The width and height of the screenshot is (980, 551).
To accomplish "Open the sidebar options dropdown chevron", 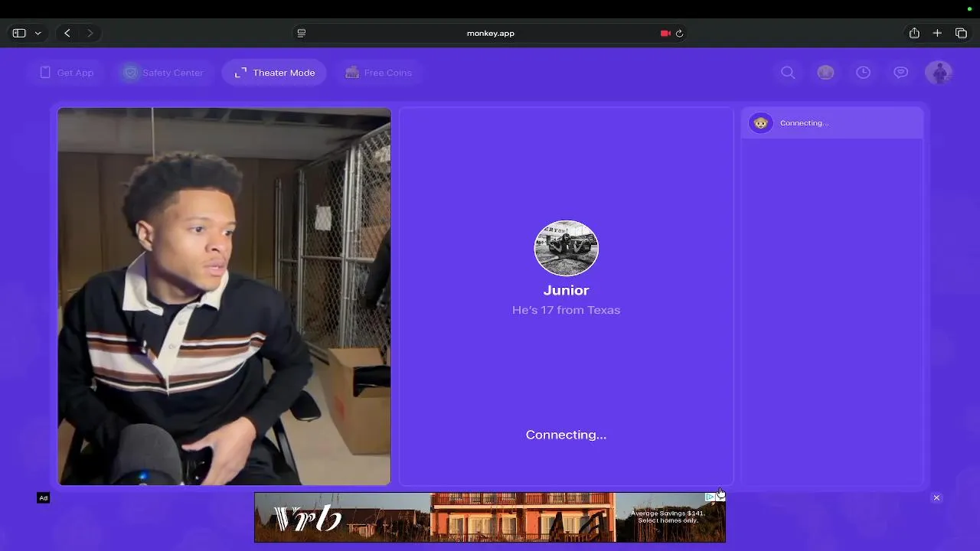I will click(38, 34).
